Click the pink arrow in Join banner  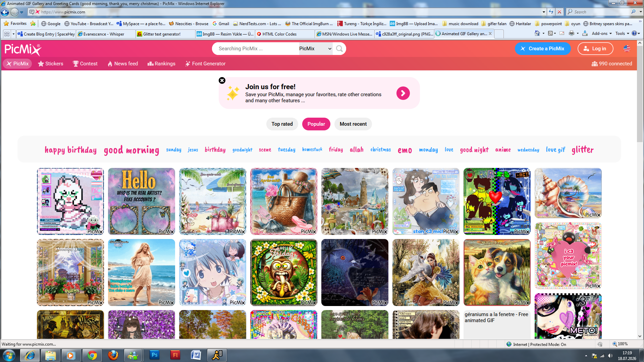(x=403, y=93)
